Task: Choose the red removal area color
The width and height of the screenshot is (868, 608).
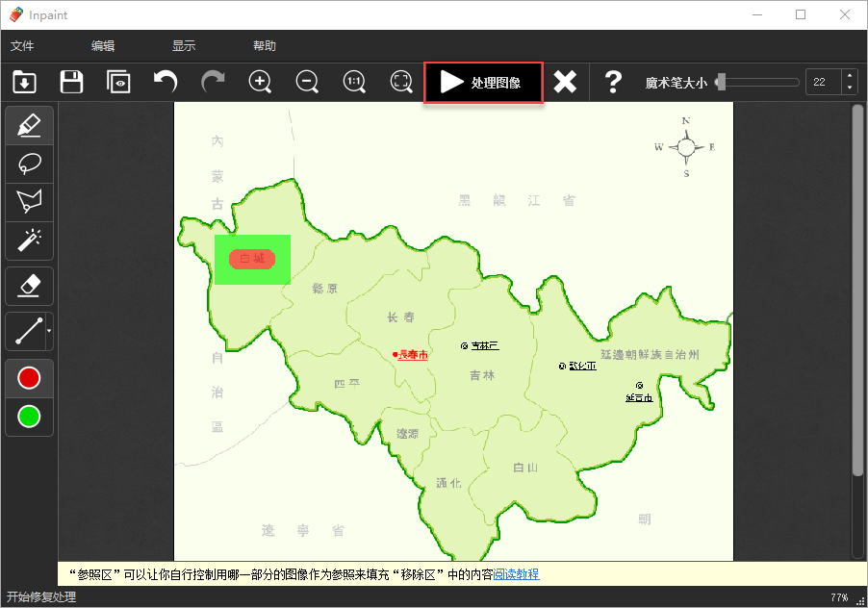Action: pyautogui.click(x=29, y=378)
